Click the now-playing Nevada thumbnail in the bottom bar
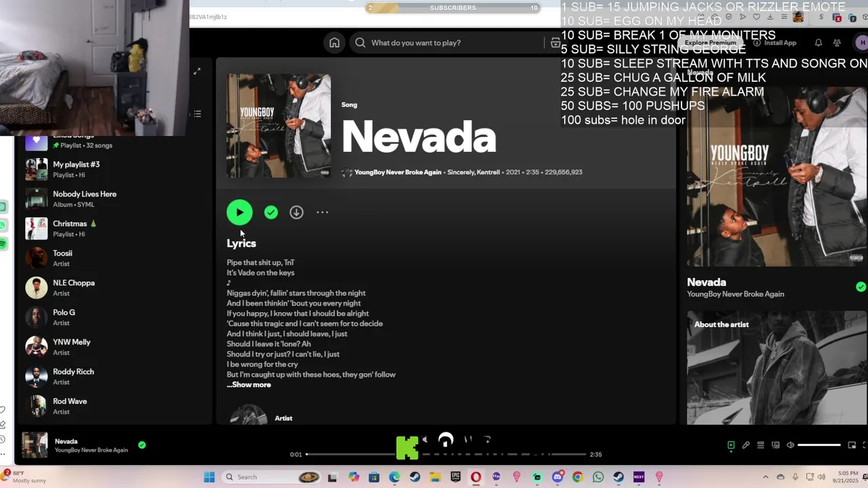Screen dimensions: 868x488 pos(35,445)
